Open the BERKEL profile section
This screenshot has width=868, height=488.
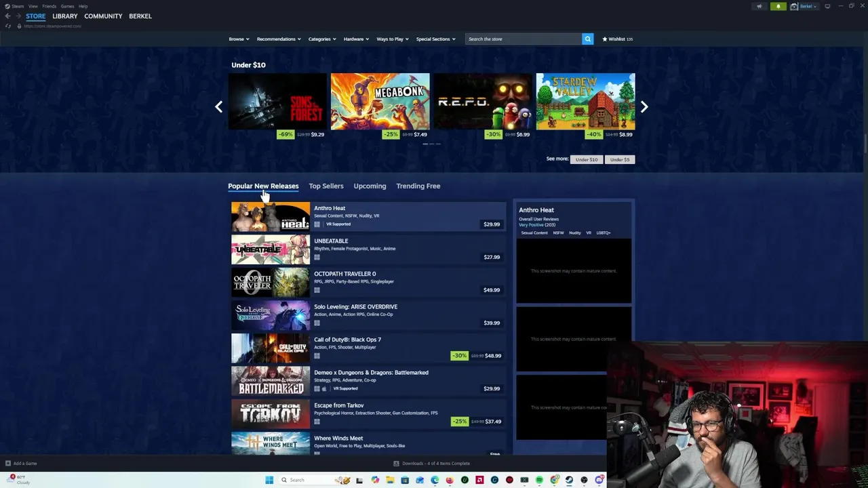[140, 16]
